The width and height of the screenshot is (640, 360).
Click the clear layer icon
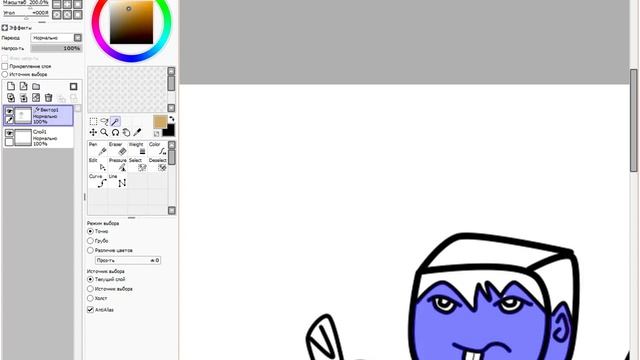tap(36, 98)
